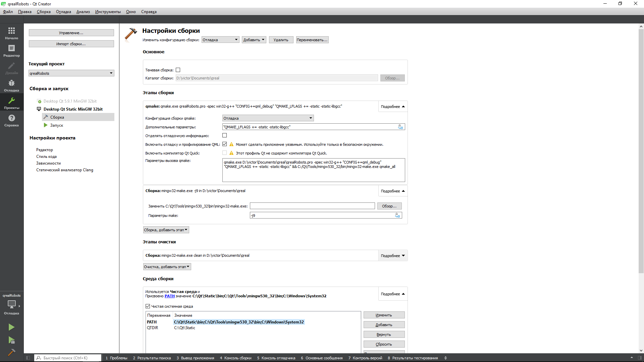Switch to Редактор mode
Image resolution: width=644 pixels, height=362 pixels.
tap(11, 51)
